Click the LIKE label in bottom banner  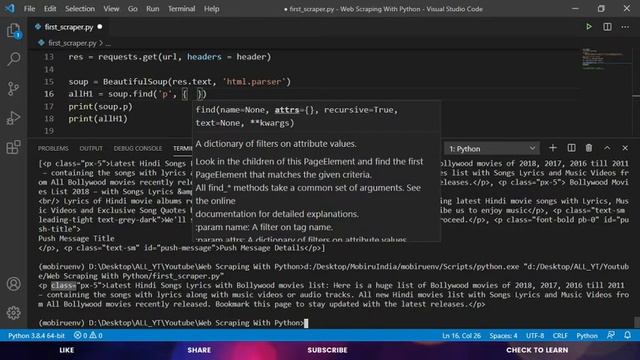[x=67, y=350]
